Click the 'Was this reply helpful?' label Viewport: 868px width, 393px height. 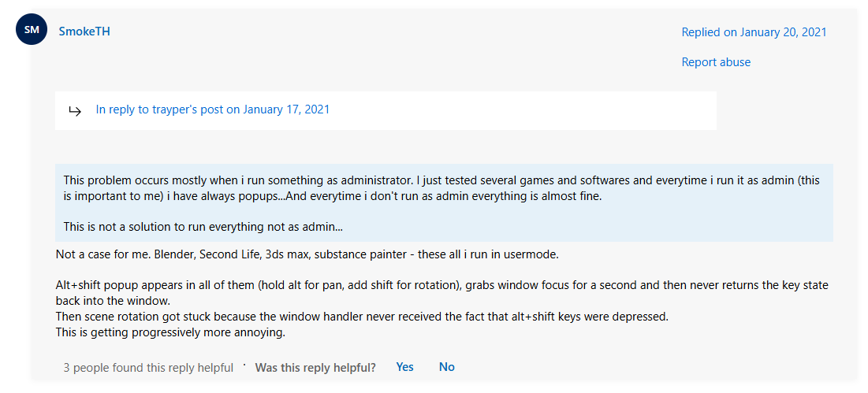pyautogui.click(x=315, y=368)
